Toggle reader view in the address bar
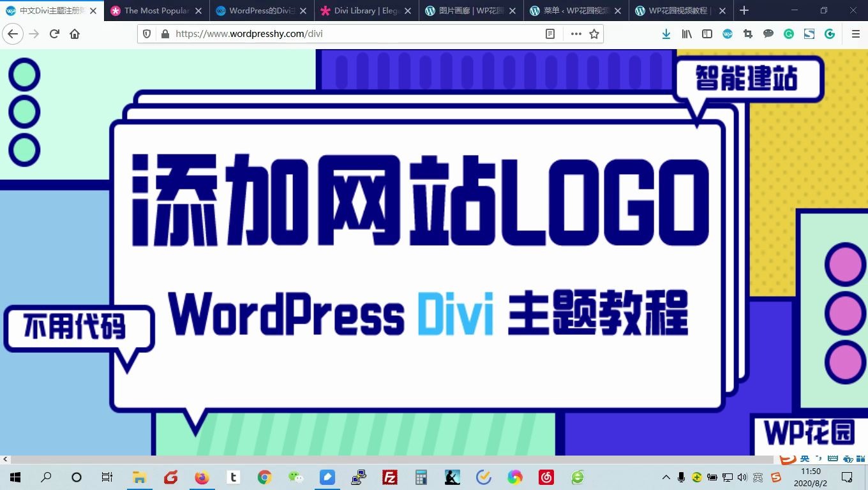Screen dimensions: 868x490 (550, 34)
